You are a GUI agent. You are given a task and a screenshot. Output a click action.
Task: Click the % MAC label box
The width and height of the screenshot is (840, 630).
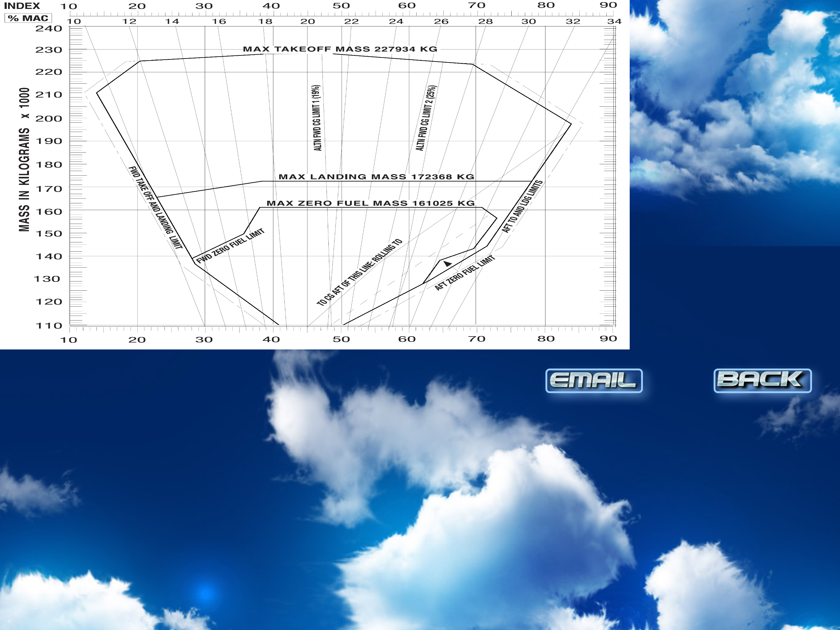pos(28,18)
